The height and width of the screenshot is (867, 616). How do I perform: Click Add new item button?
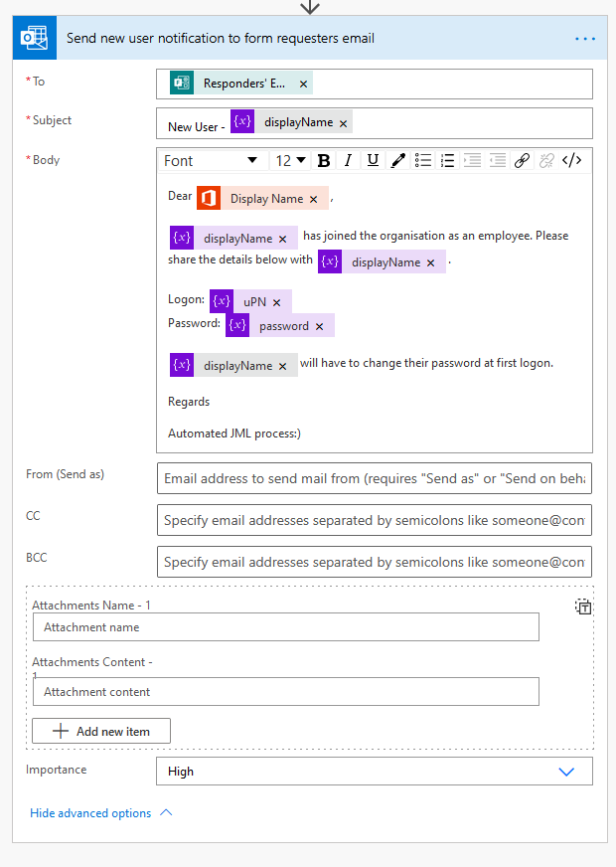point(101,731)
